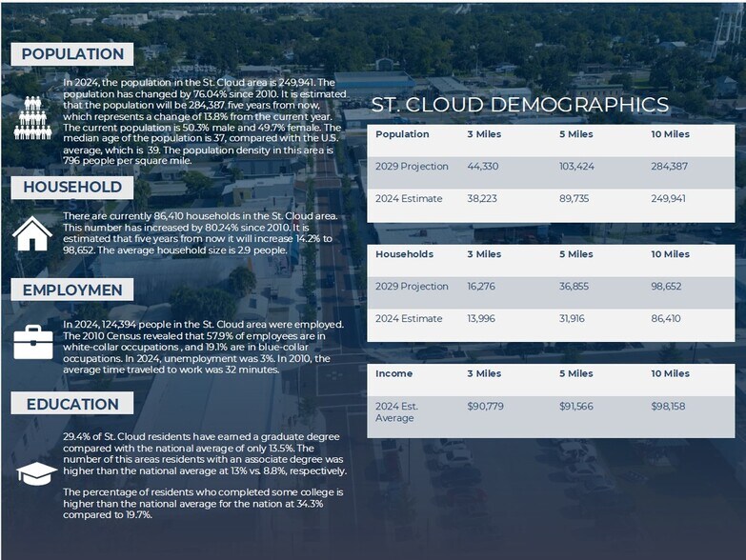Select the EDUCATION heading label
Screen dimensions: 746x560
click(72, 404)
